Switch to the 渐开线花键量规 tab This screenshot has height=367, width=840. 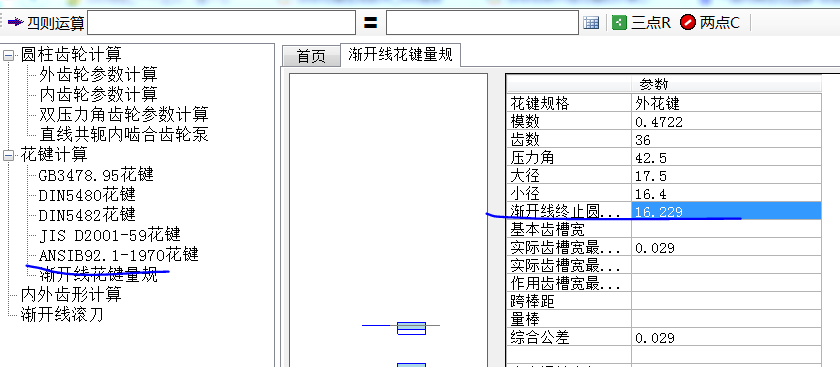(400, 55)
